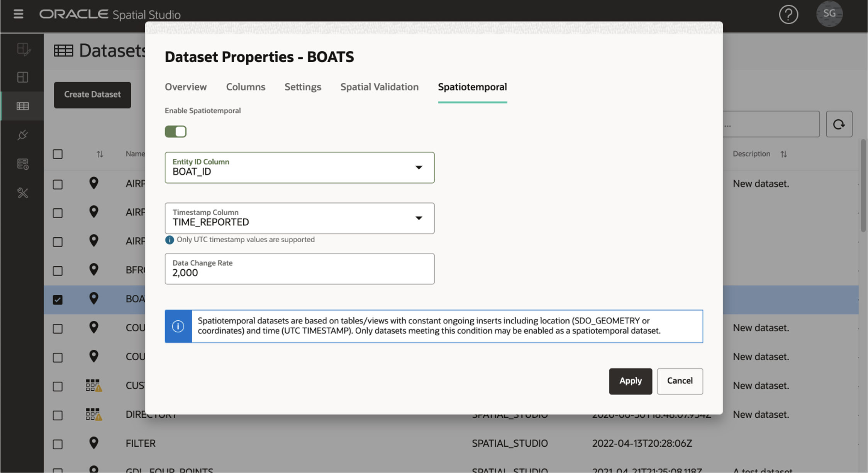Sort by Description column arrows
Viewport: 868px width, 473px height.
[x=783, y=154]
